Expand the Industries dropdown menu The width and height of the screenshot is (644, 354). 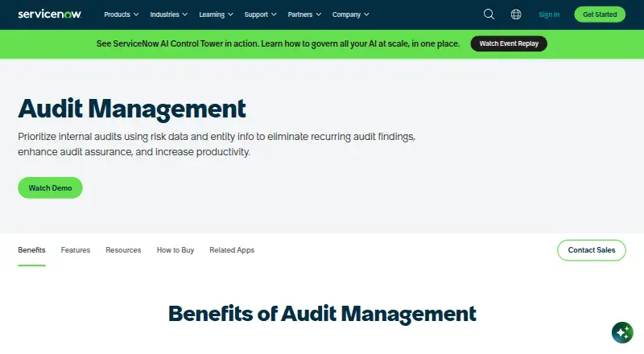169,14
